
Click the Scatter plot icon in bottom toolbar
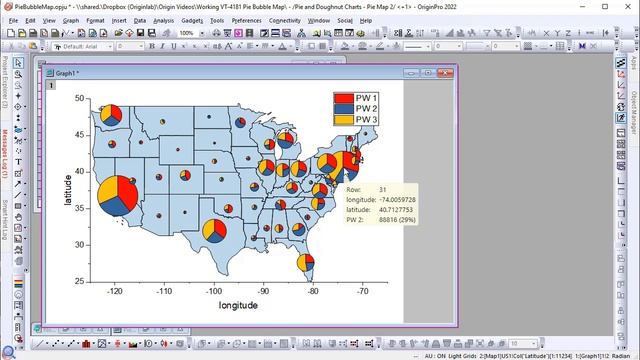[x=56, y=344]
